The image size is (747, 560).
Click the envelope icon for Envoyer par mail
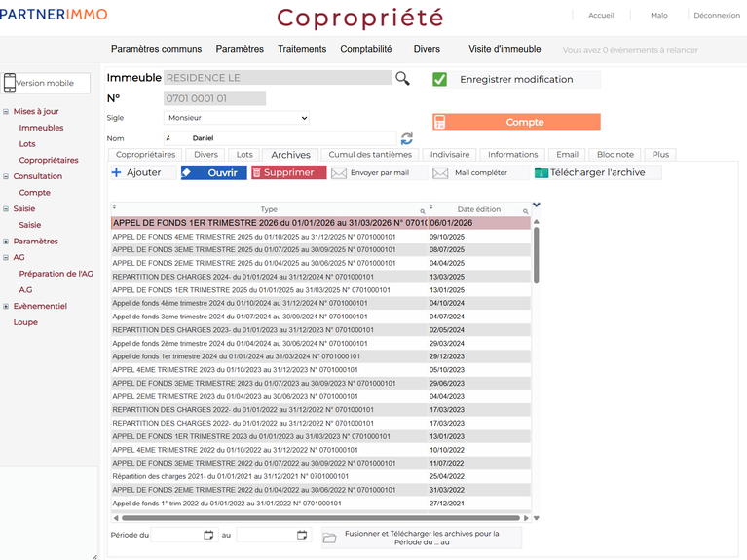pyautogui.click(x=339, y=173)
